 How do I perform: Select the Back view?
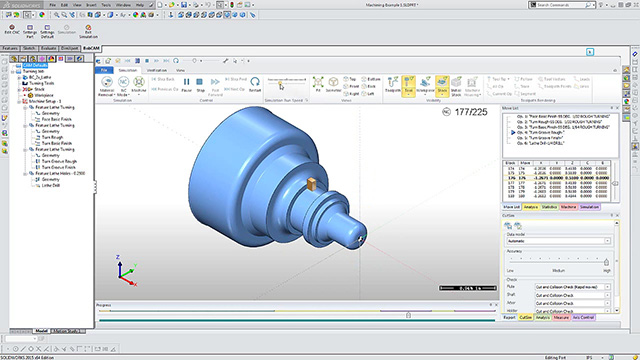[x=369, y=87]
